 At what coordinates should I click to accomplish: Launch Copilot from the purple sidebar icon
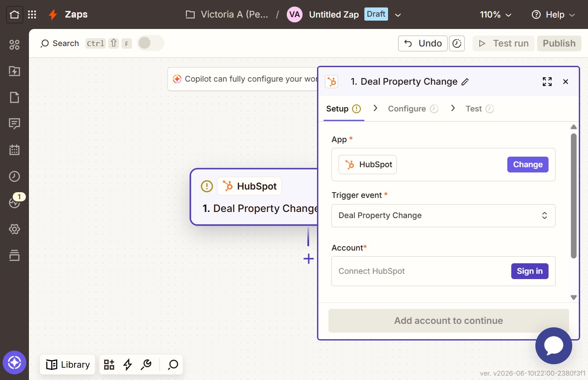(14, 363)
